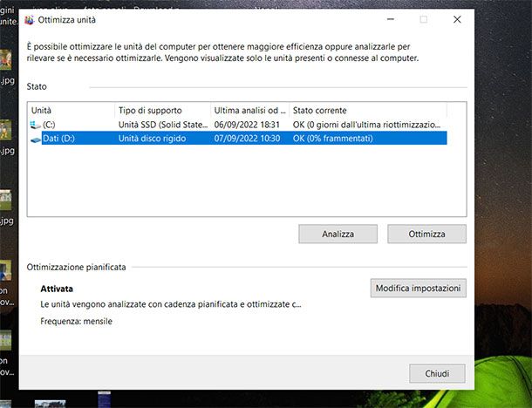Image resolution: width=532 pixels, height=408 pixels.
Task: Click the hard disk icon for Dati (D:)
Action: [36, 139]
